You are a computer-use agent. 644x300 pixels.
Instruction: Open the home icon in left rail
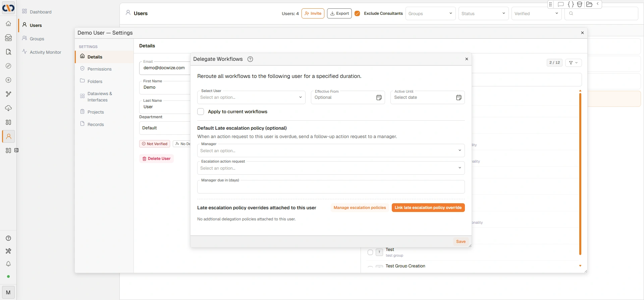8,24
